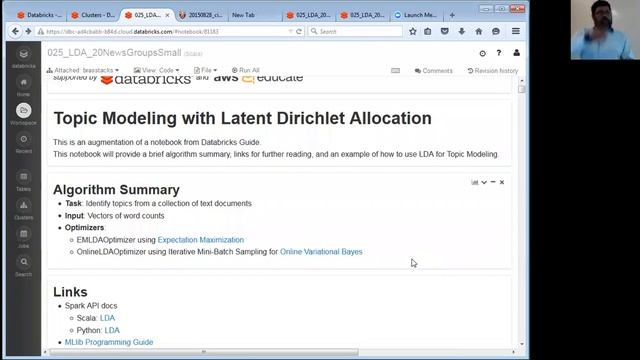Screen dimensions: 640x360
Task: Open Revision history
Action: pos(493,71)
